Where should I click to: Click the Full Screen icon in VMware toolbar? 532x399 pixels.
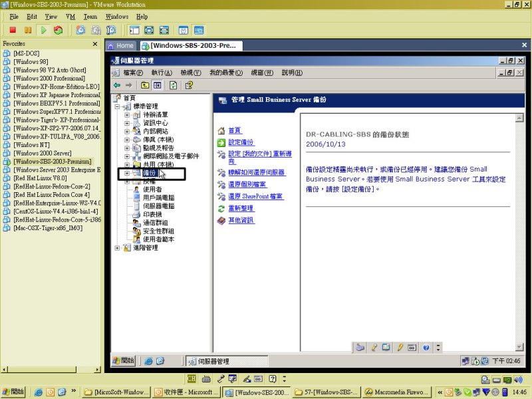pyautogui.click(x=149, y=30)
